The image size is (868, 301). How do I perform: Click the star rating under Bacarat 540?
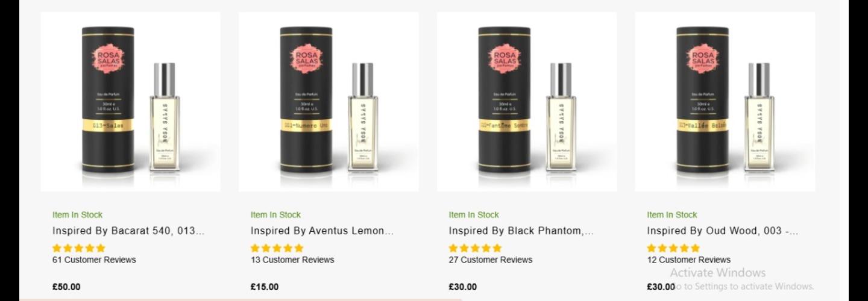(x=79, y=248)
